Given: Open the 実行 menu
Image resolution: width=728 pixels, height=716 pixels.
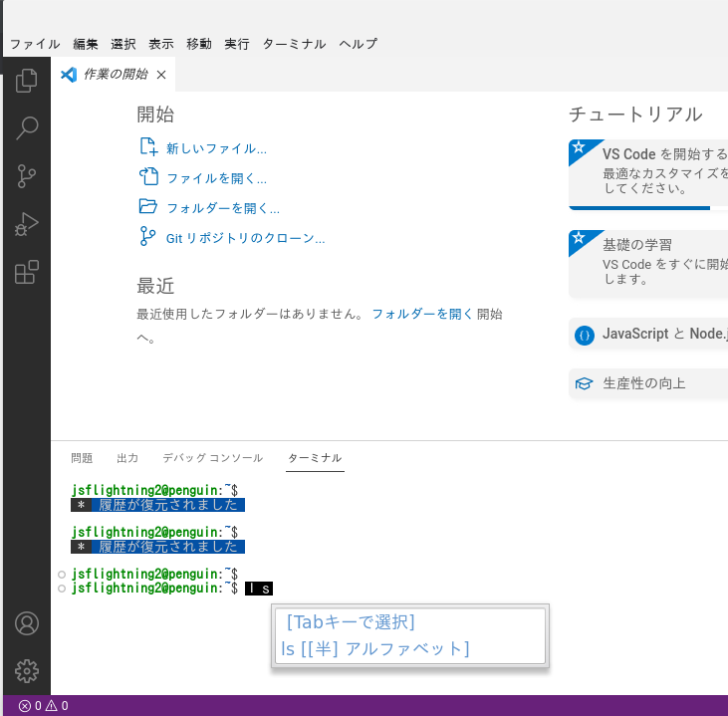Looking at the screenshot, I should [x=237, y=44].
